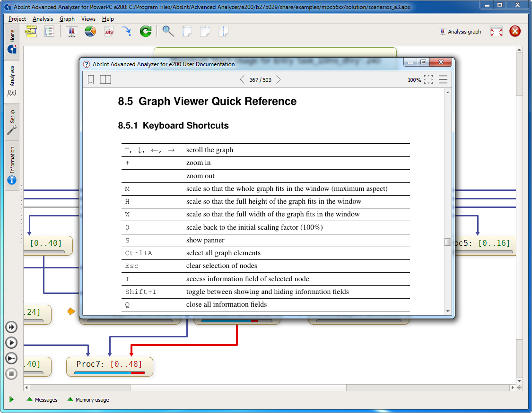
Task: Click the fast-forward run all analyses button
Action: pyautogui.click(x=11, y=327)
